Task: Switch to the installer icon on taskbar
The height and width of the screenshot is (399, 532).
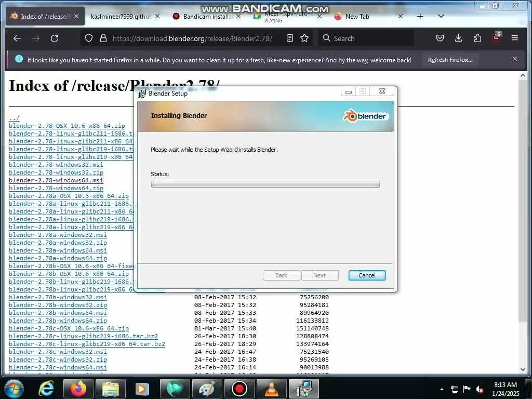Action: [x=303, y=389]
